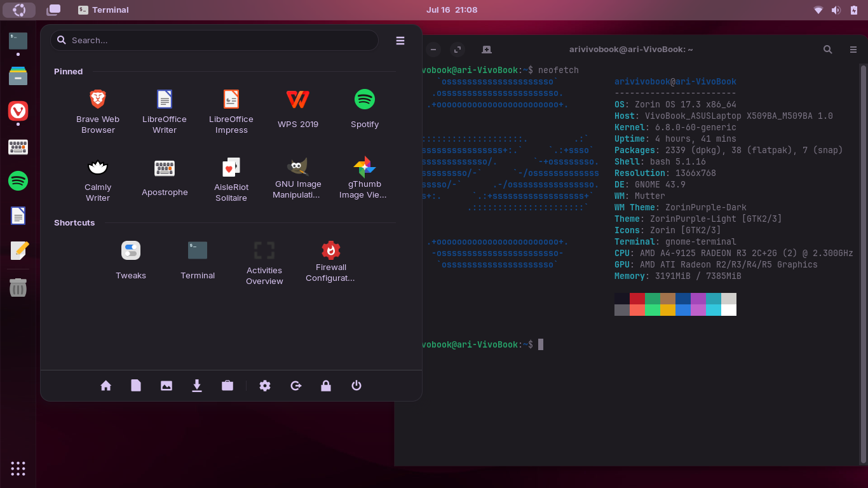
Task: Click the 'Resolution: 1366x768' text
Action: 665,173
